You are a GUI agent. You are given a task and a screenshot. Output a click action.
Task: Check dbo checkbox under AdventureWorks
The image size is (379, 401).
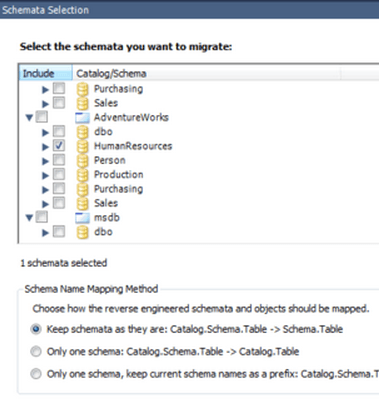(x=59, y=131)
